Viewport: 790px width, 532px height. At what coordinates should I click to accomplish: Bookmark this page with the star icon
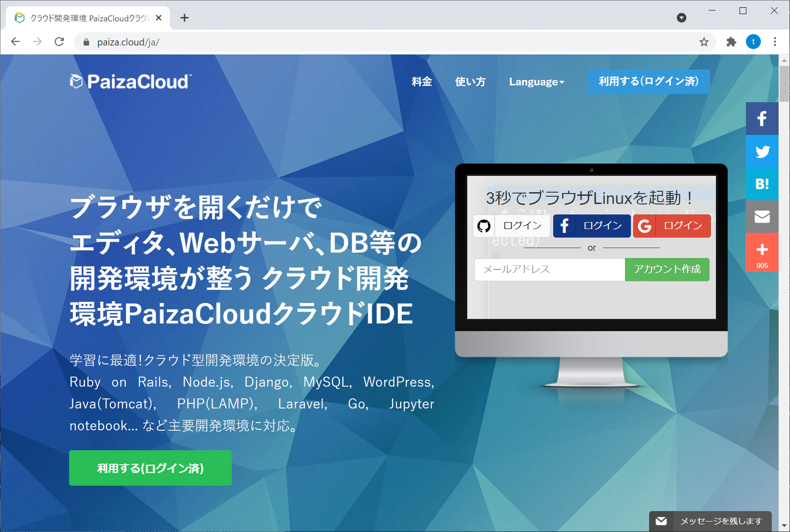coord(704,42)
